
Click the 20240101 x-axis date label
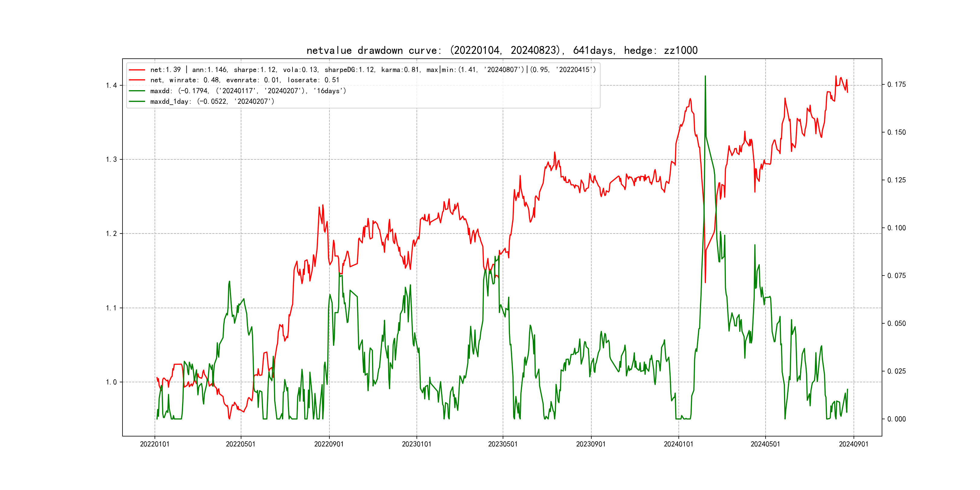(678, 444)
